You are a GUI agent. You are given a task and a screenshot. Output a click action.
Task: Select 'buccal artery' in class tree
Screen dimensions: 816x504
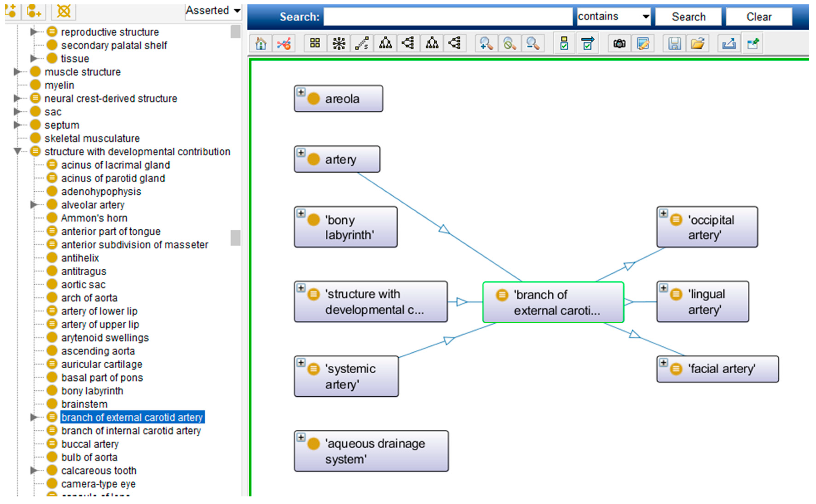[90, 444]
